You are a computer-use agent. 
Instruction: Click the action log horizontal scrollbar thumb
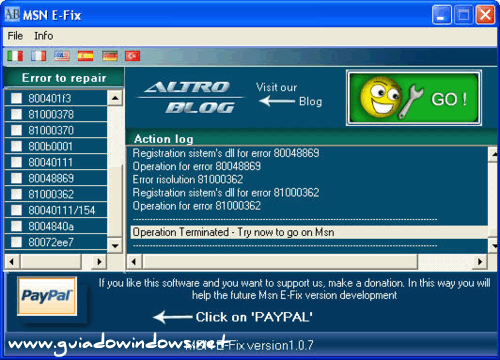coord(280,262)
